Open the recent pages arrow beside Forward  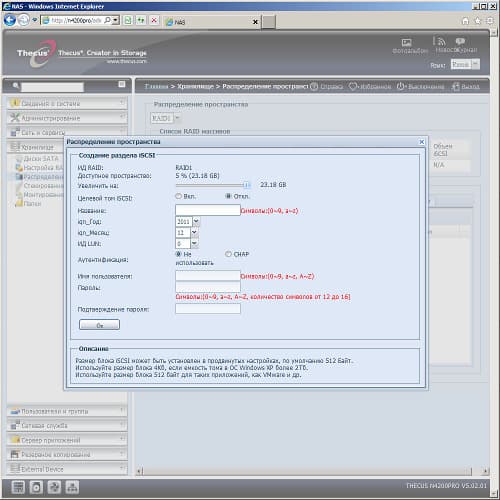[34, 20]
